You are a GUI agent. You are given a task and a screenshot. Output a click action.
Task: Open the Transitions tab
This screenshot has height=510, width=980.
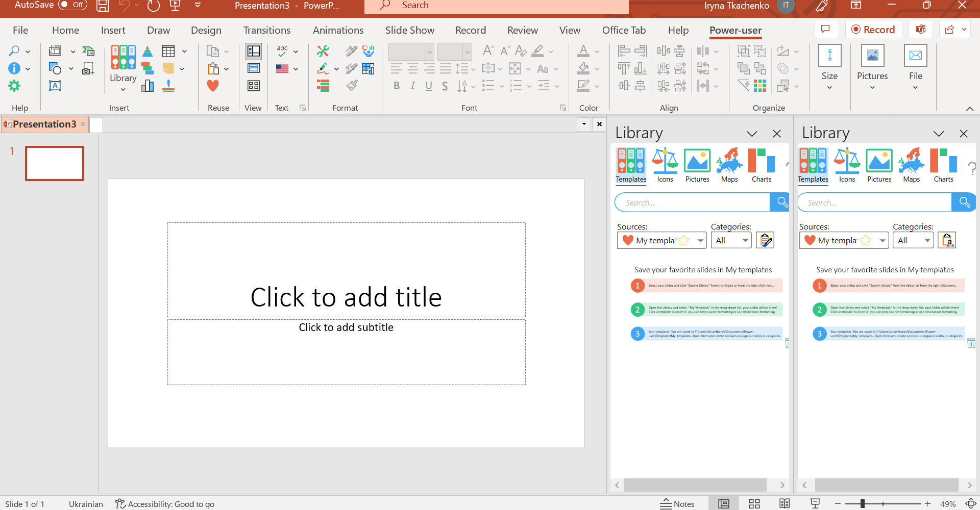click(x=267, y=30)
